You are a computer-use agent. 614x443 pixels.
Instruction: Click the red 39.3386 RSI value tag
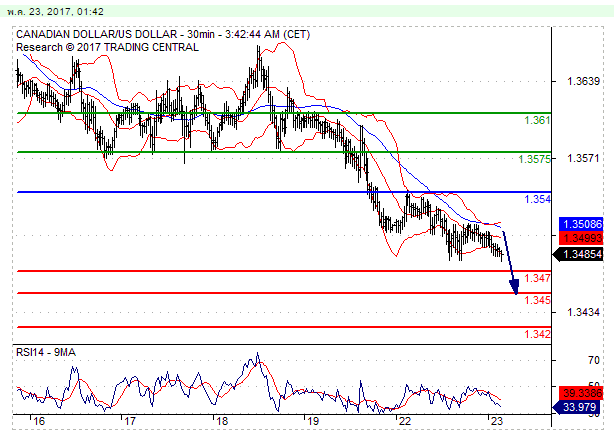coord(581,393)
